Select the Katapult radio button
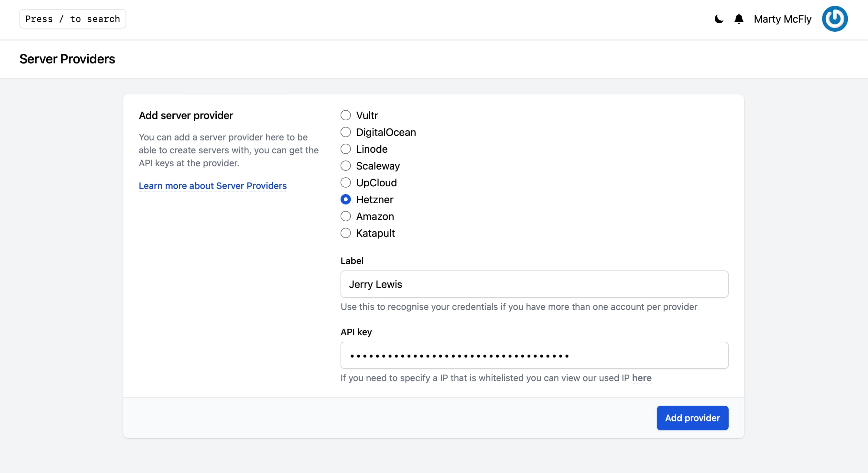The height and width of the screenshot is (473, 868). tap(345, 233)
